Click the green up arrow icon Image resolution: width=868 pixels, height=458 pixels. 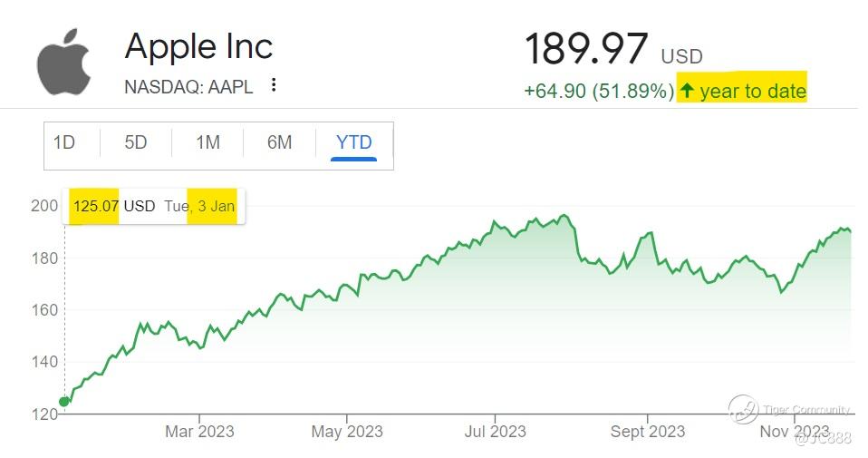[687, 91]
